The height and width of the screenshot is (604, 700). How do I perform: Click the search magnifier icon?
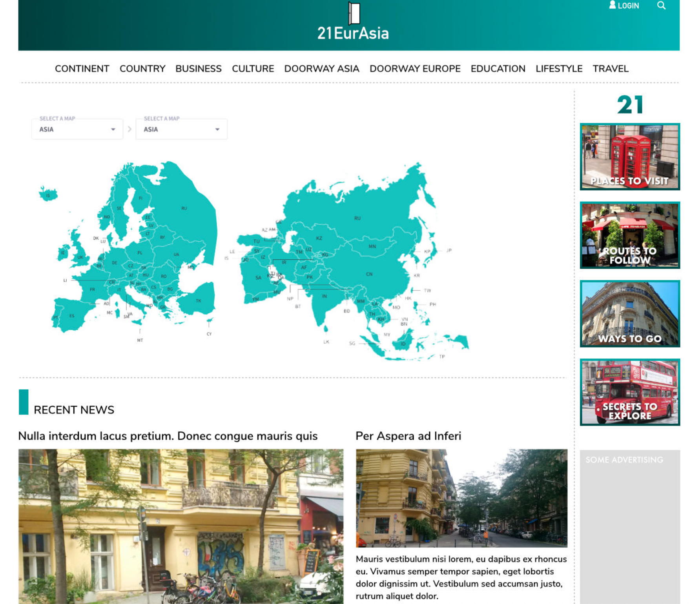click(661, 5)
